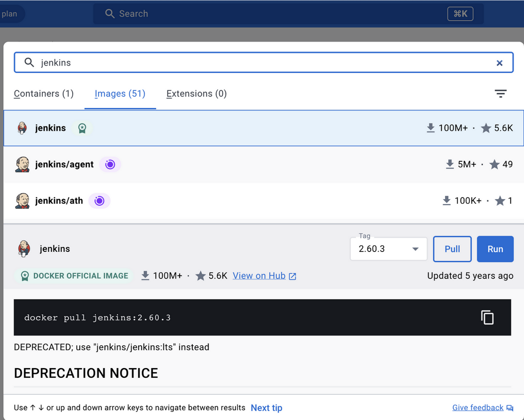Click the download icon beside 5M+
This screenshot has width=524, height=420.
(x=450, y=164)
